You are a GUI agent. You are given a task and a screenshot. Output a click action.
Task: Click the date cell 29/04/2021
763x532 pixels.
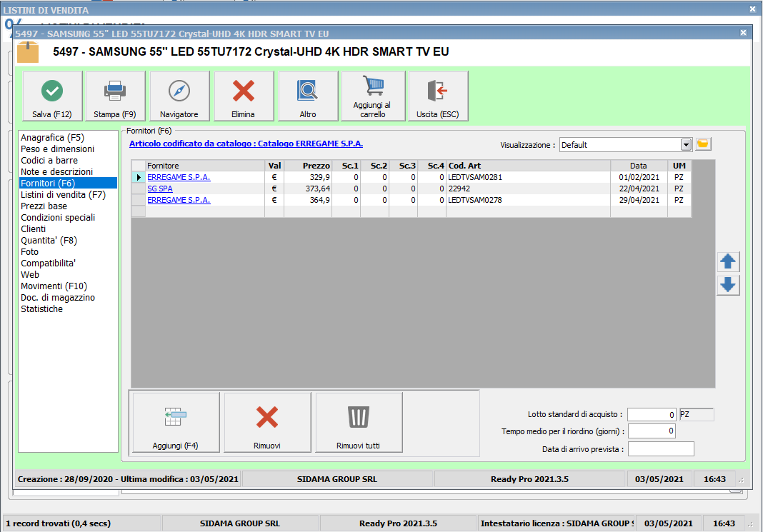coord(639,200)
